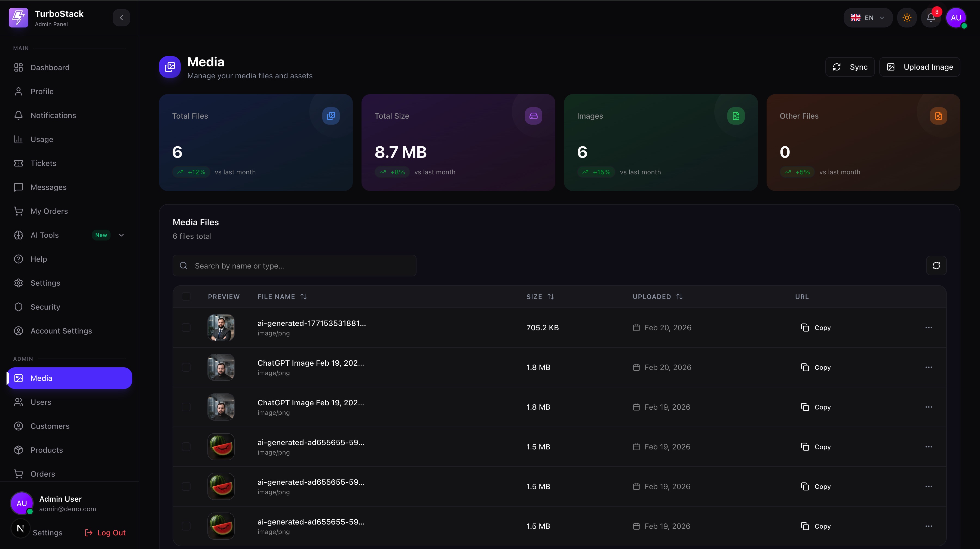Click the Total Size storage icon

click(533, 116)
